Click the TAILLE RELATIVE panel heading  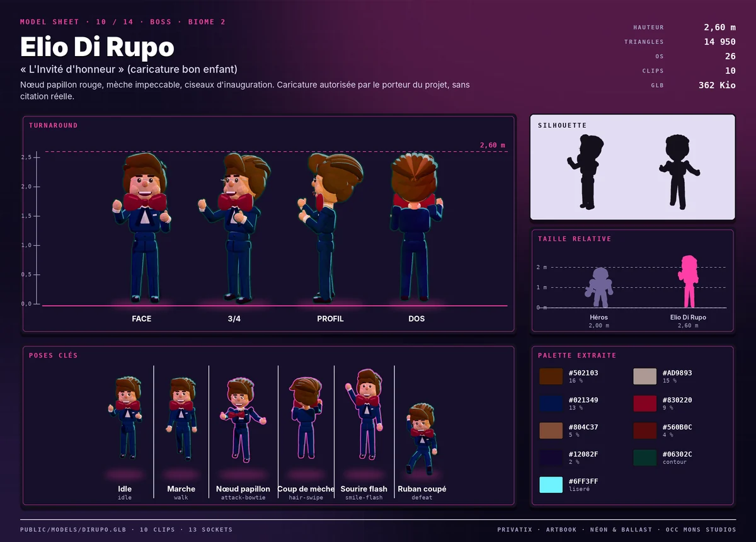click(575, 239)
